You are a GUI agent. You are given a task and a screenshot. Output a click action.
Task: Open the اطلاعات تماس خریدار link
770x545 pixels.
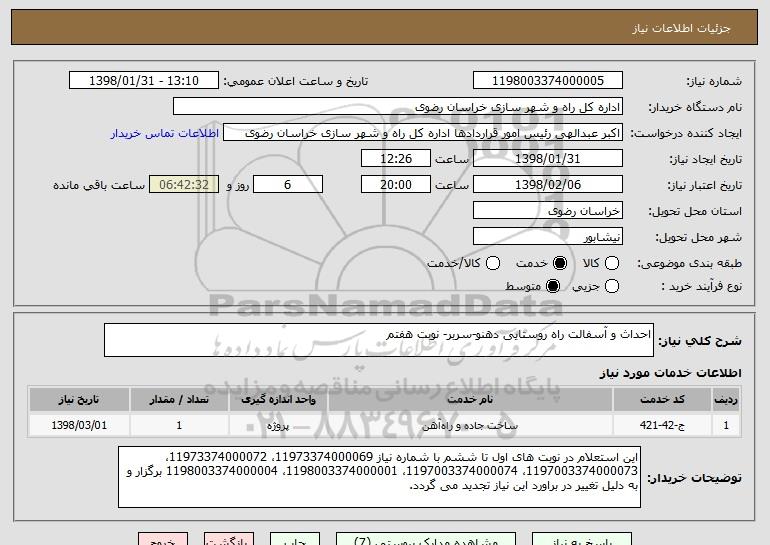click(165, 133)
